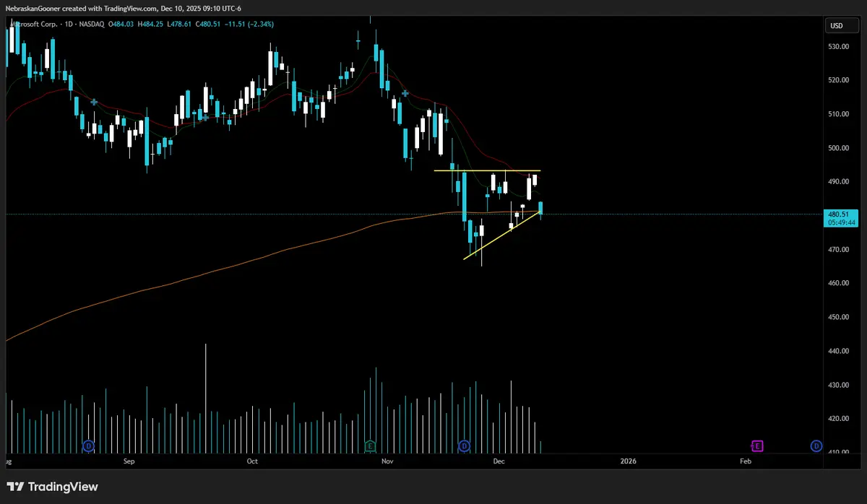This screenshot has height=504, width=867.
Task: Click the bar countdown 05:49:44
Action: pos(842,222)
